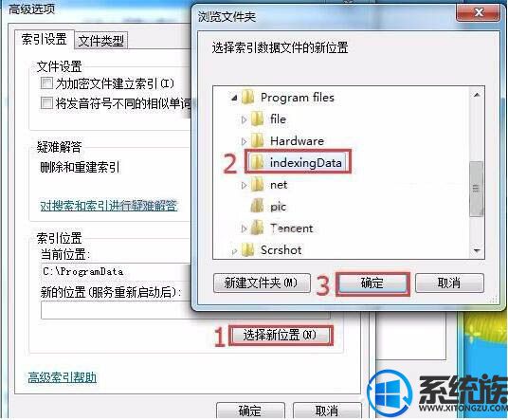508x420 pixels.
Task: Click the 新的位置 input field
Action: (186, 310)
